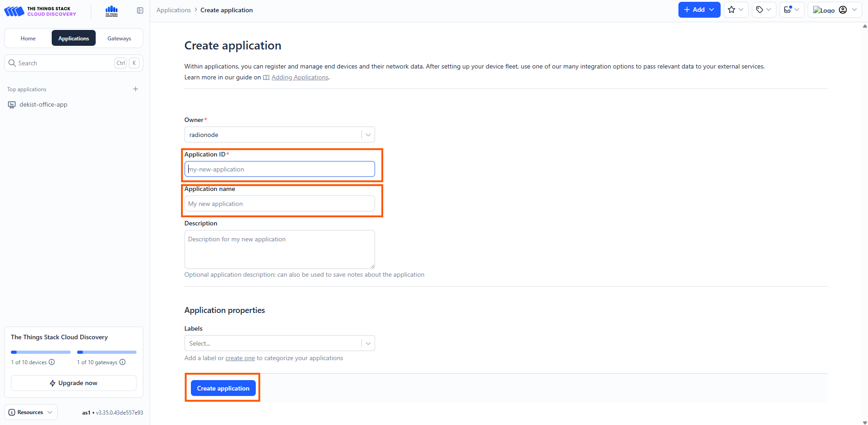Expand the Resources menu

click(x=31, y=412)
